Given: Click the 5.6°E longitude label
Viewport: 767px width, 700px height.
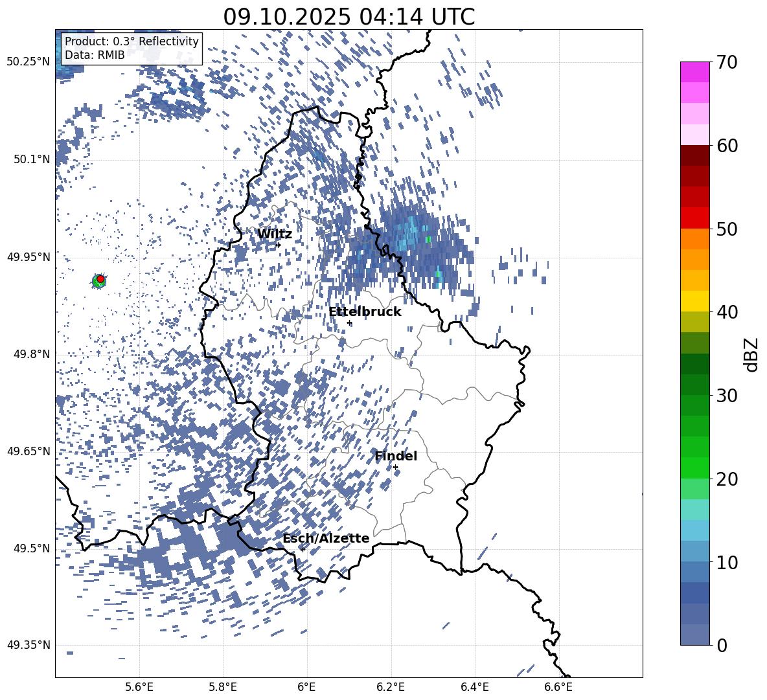Looking at the screenshot, I should click(x=139, y=687).
